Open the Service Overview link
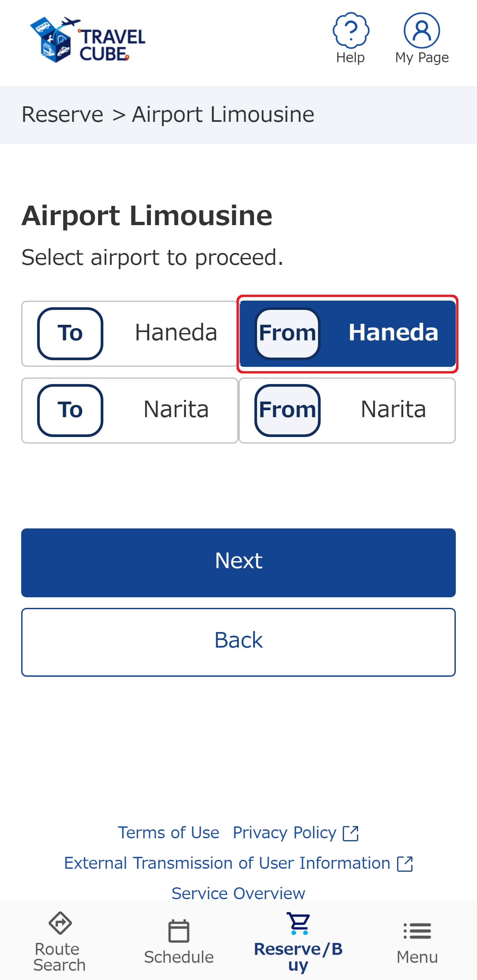This screenshot has width=477, height=980. pos(238,893)
